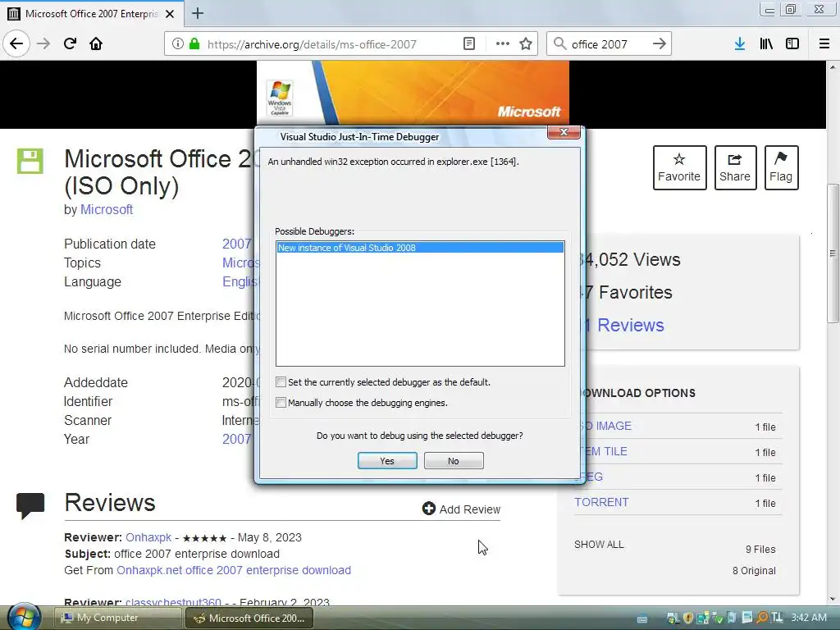Click Yes in the debugger dialog
Viewport: 840px width, 630px height.
pos(387,461)
